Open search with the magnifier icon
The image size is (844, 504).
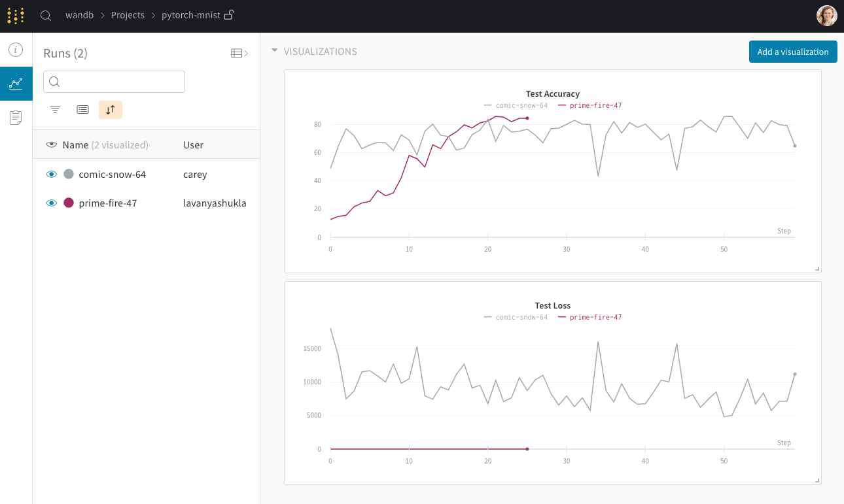tap(46, 16)
